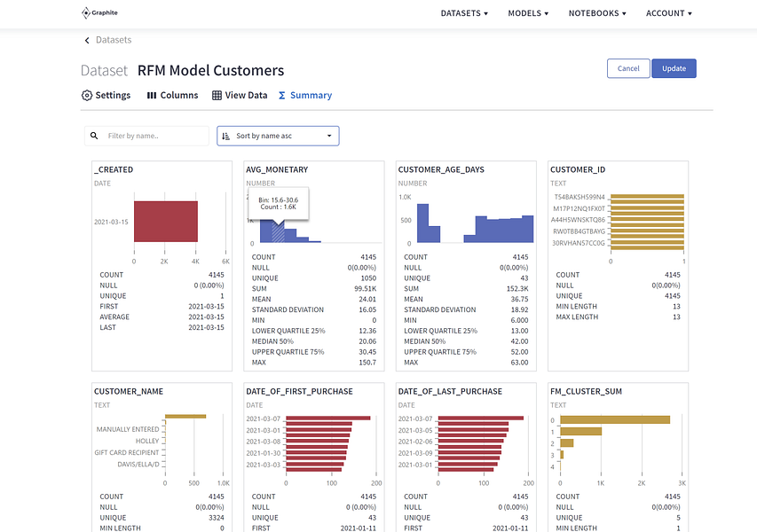
Task: Click the sort order icon in dropdown
Action: tap(225, 136)
